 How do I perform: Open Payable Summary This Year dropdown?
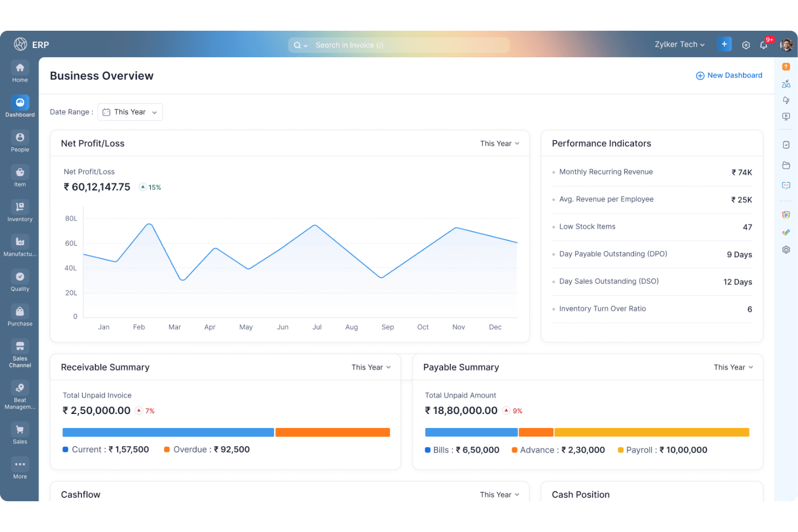pos(732,367)
